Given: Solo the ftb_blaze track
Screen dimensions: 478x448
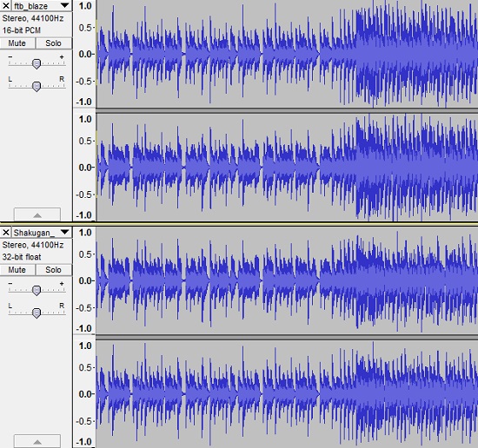Looking at the screenshot, I should (x=54, y=43).
